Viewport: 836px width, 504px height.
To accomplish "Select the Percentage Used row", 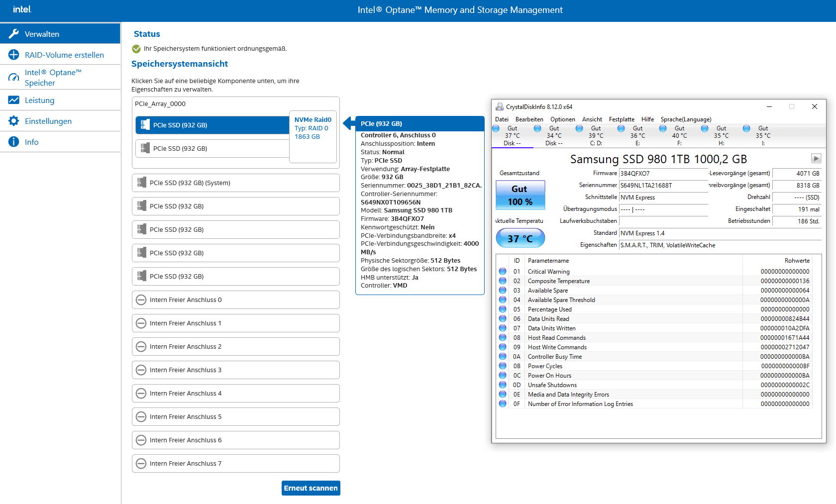I will (x=654, y=309).
